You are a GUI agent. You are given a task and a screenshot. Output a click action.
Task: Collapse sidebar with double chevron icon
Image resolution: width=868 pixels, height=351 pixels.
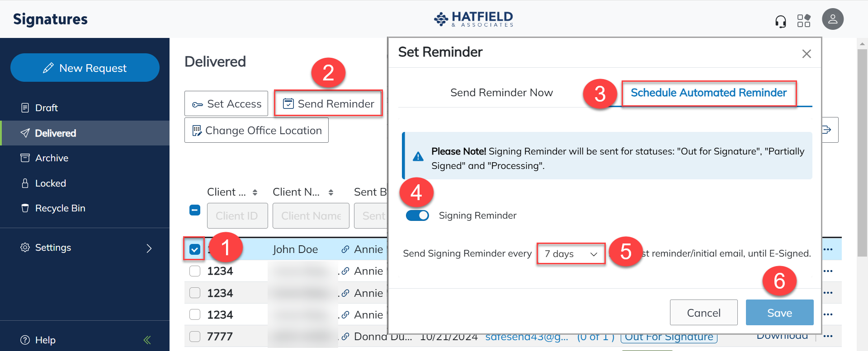click(x=147, y=340)
